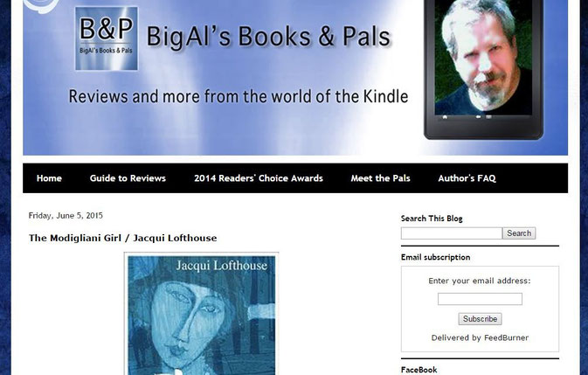This screenshot has height=375, width=588.
Task: Go to 2014 Readers' Choice Awards
Action: (x=259, y=178)
